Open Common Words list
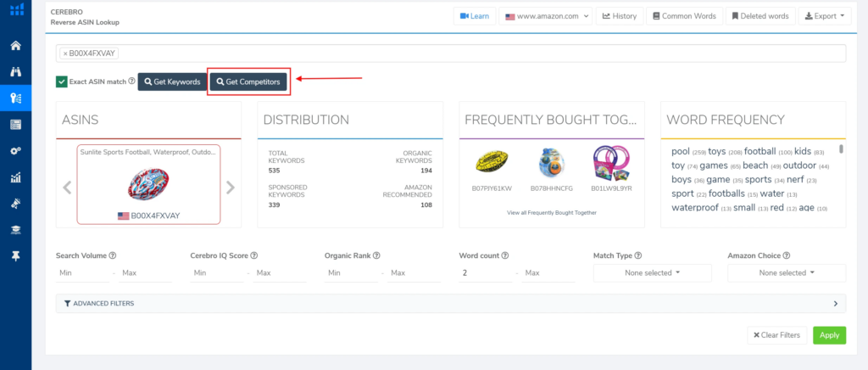 click(684, 16)
